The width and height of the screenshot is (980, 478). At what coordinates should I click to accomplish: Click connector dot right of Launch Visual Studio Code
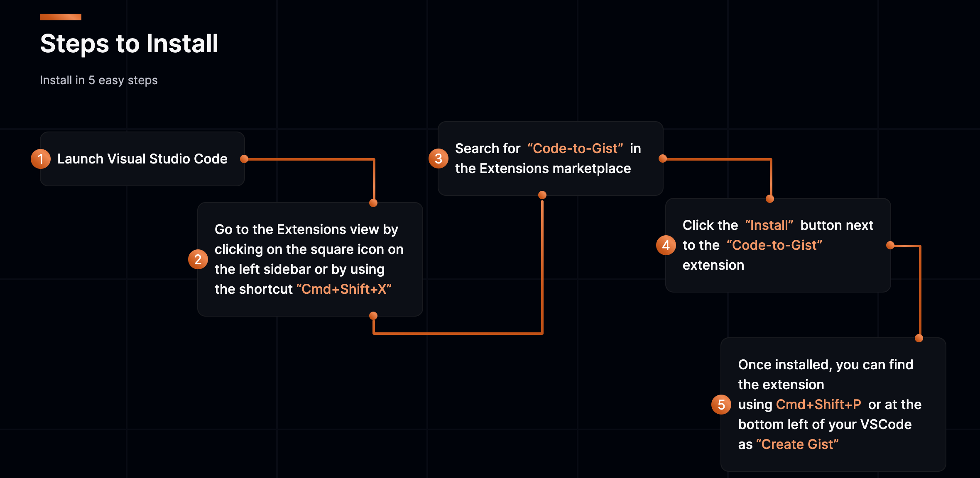[x=244, y=159]
